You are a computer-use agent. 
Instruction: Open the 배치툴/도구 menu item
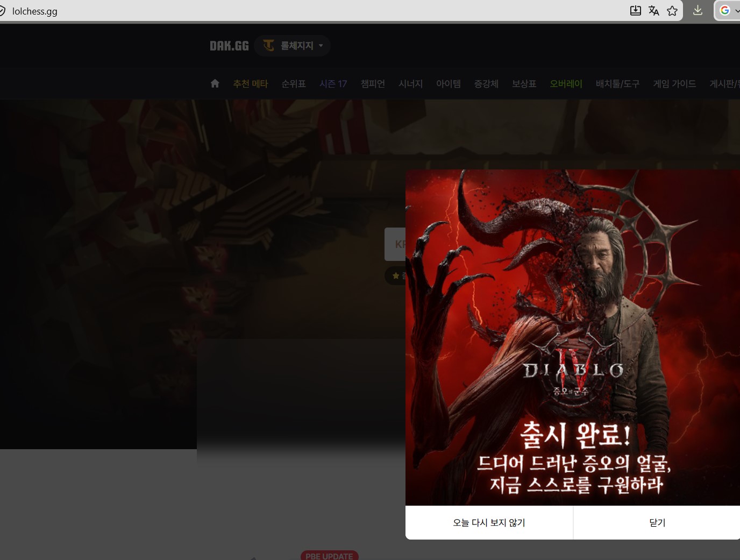click(x=618, y=84)
